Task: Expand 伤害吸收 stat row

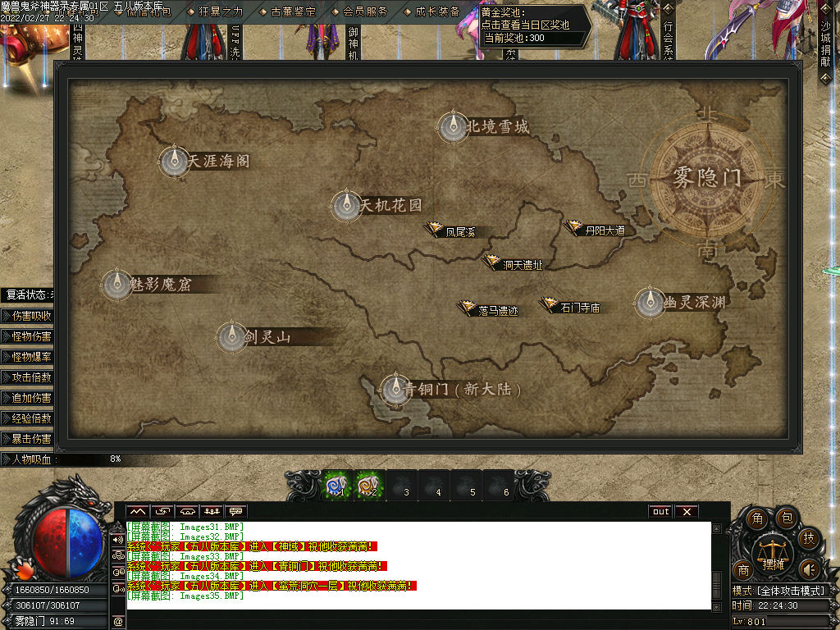Action: [x=27, y=316]
